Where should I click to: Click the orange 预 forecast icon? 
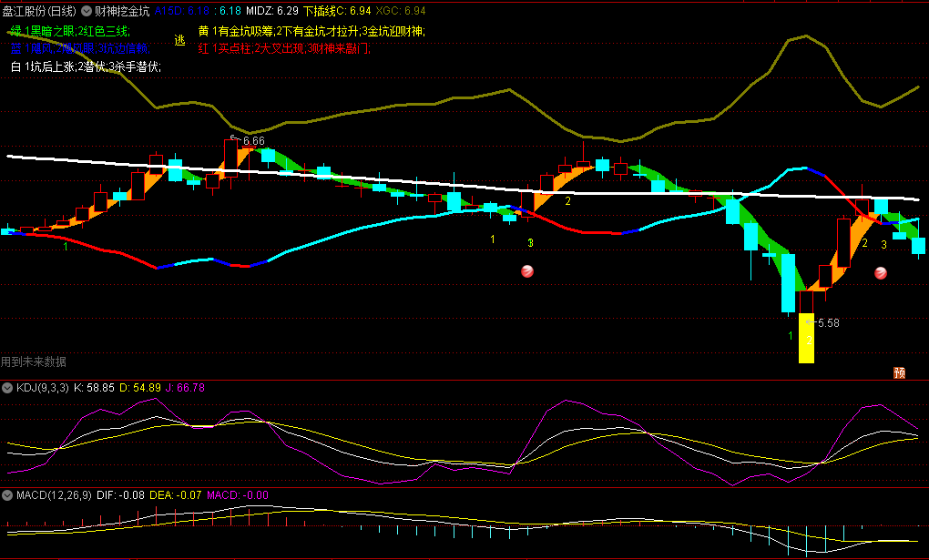pyautogui.click(x=899, y=372)
